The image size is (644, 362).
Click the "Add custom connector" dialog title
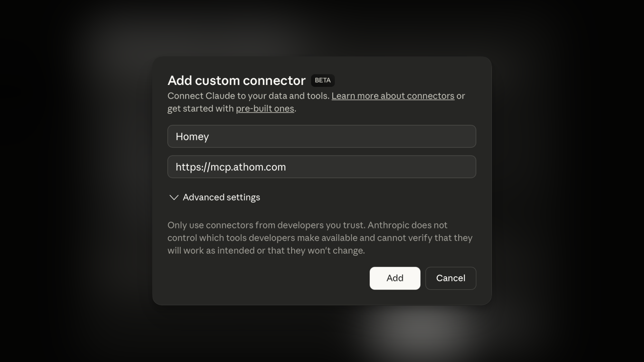pyautogui.click(x=236, y=80)
